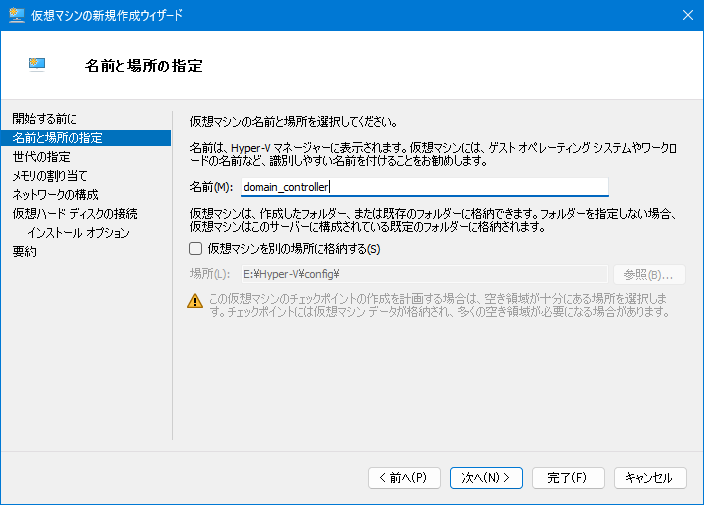
Task: Open インストール オプション step
Action: (x=78, y=233)
